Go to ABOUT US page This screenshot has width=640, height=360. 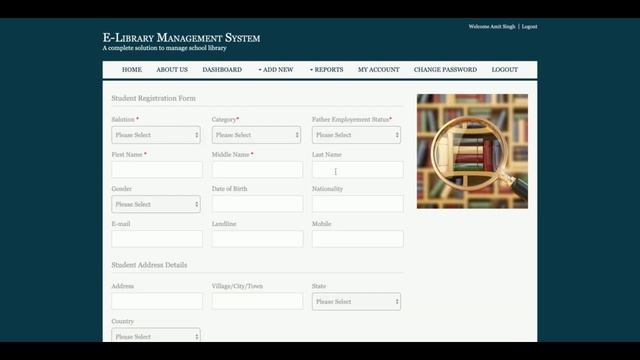pos(172,70)
